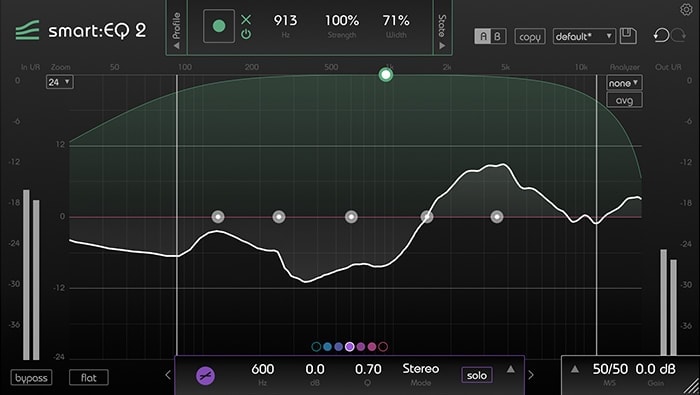Go to next filter band arrow
700x395 pixels.
click(x=531, y=375)
